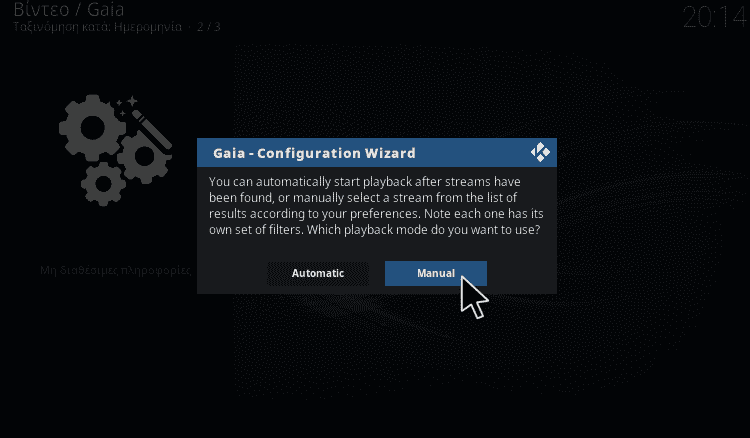Click the first line of the wizard description
This screenshot has width=750, height=438.
coord(364,182)
